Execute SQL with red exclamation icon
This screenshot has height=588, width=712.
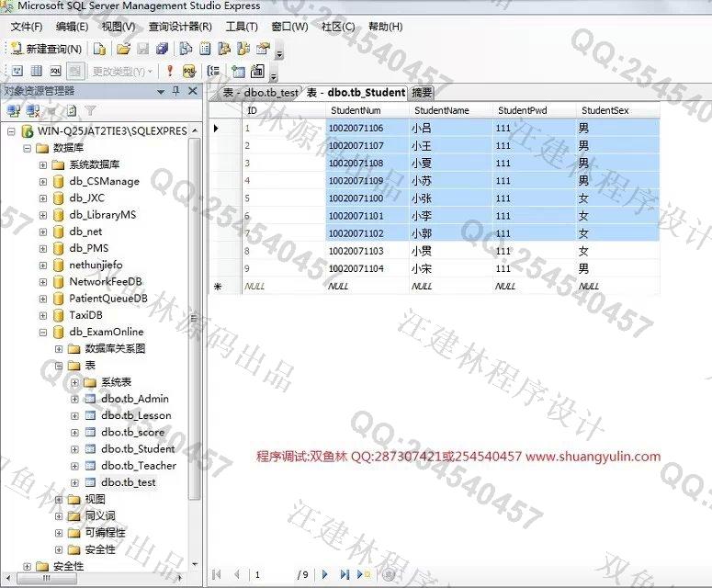[x=169, y=71]
